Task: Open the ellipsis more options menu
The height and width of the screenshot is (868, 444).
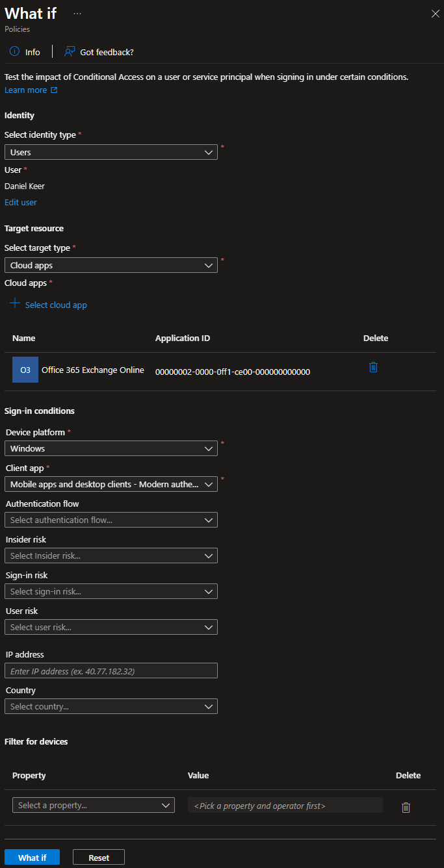Action: (77, 14)
